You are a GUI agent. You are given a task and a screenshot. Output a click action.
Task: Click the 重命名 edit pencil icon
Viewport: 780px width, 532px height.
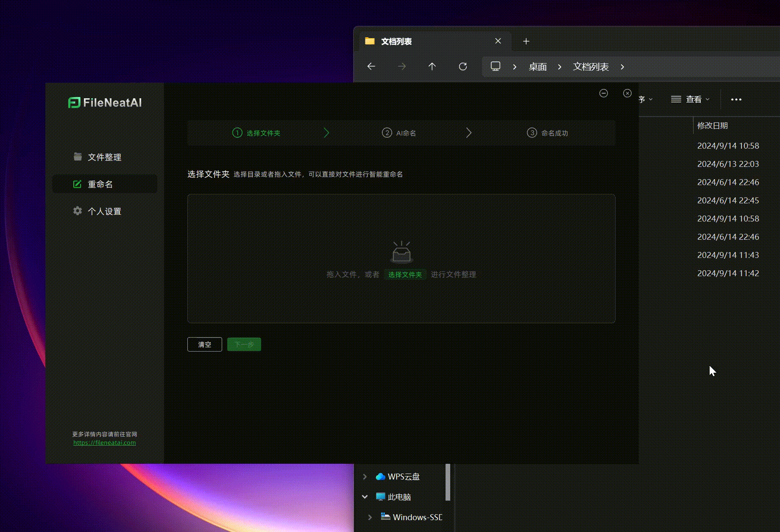(x=77, y=184)
